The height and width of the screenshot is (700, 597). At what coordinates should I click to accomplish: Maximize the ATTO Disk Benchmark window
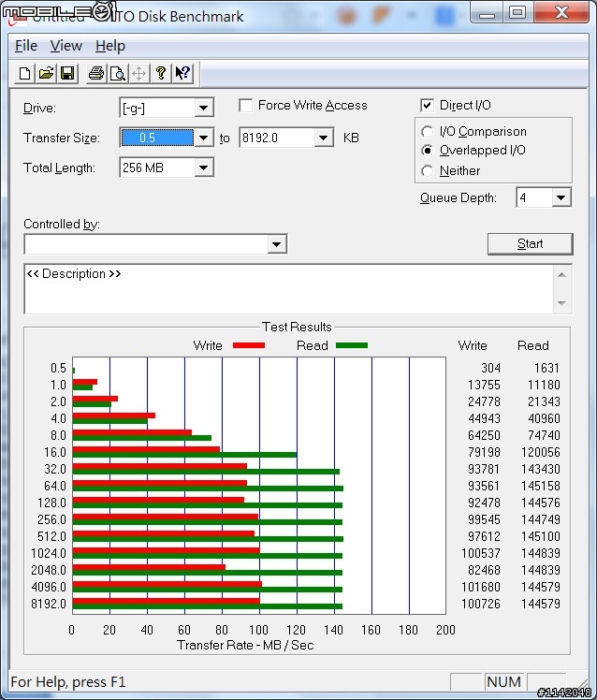pyautogui.click(x=517, y=12)
